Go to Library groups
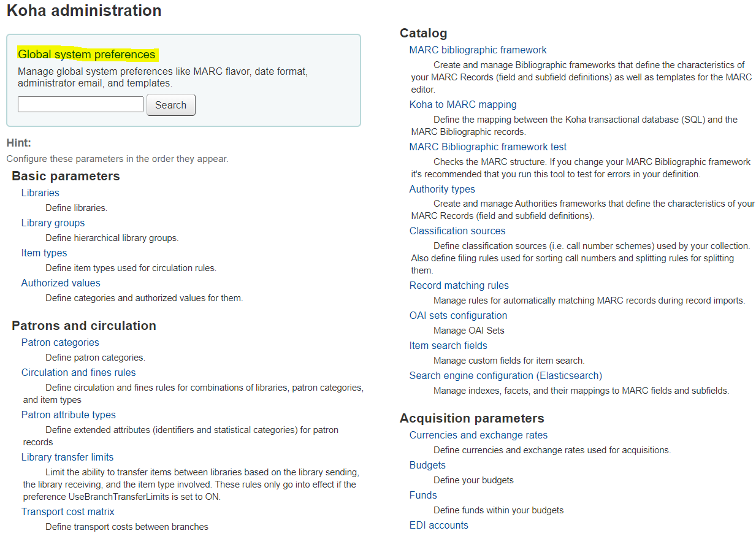This screenshot has height=536, width=756. tap(53, 223)
